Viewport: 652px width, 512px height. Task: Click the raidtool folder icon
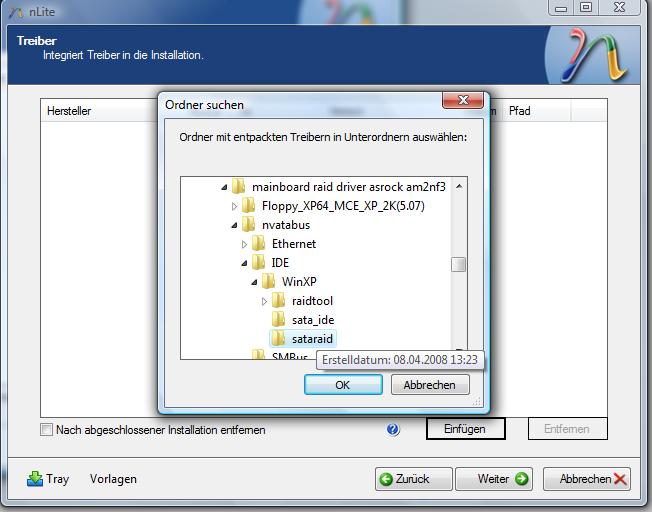pos(278,300)
